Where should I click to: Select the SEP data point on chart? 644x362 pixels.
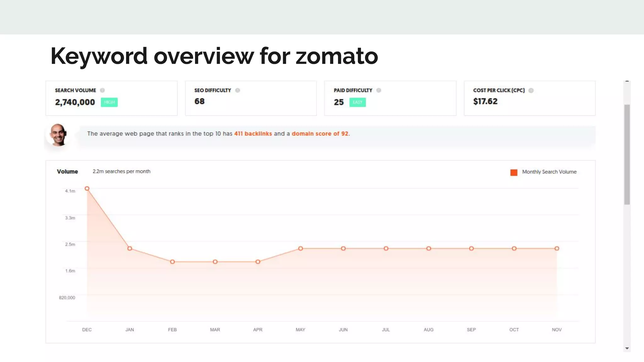471,249
